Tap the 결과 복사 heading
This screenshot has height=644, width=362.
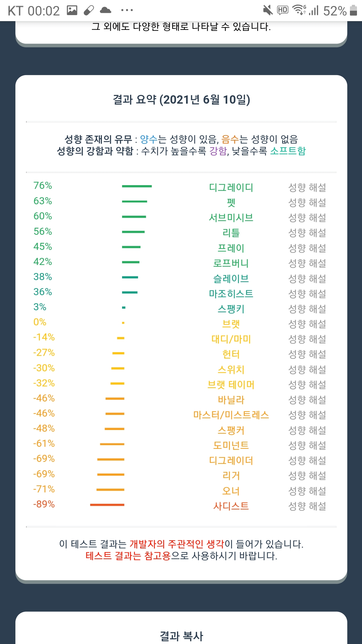[x=181, y=636]
